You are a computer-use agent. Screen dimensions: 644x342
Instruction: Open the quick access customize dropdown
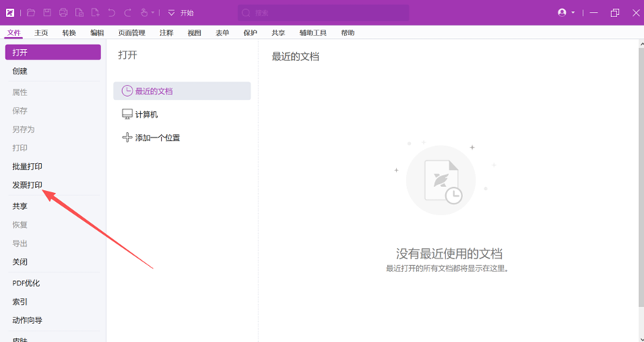(171, 13)
